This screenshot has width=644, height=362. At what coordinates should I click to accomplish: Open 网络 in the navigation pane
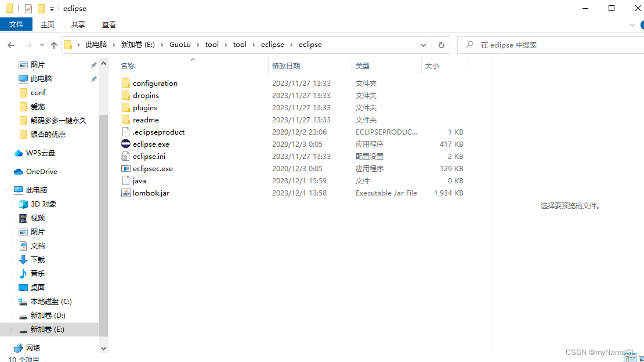[x=27, y=347]
